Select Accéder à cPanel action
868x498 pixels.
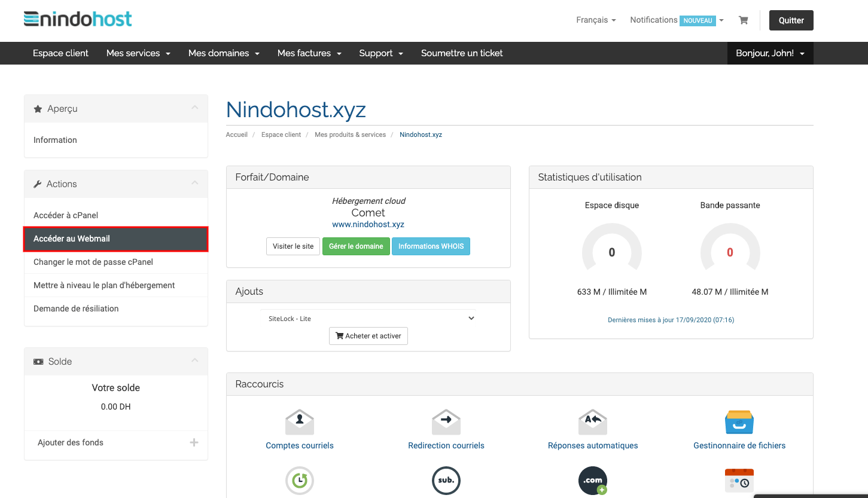coord(116,215)
